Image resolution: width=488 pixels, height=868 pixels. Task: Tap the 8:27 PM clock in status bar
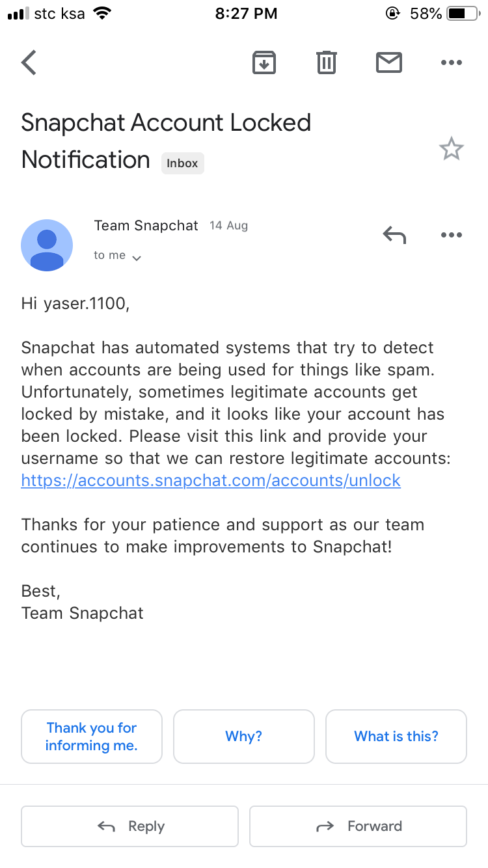coord(246,14)
